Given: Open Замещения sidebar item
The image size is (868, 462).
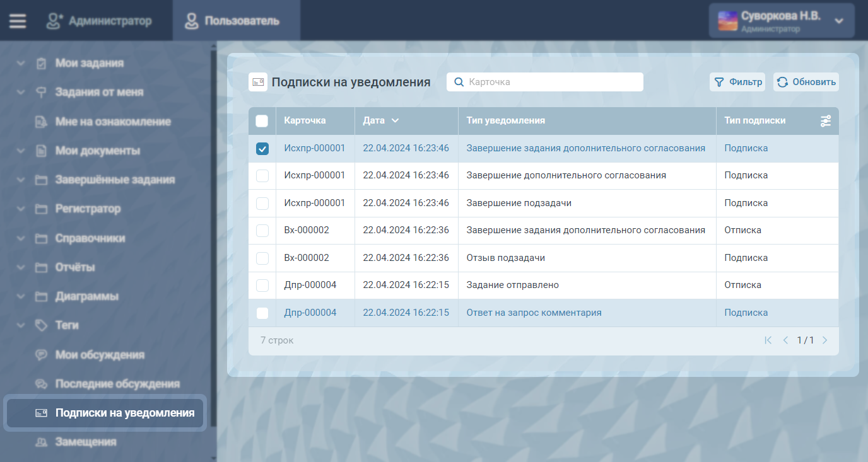Looking at the screenshot, I should [x=85, y=442].
